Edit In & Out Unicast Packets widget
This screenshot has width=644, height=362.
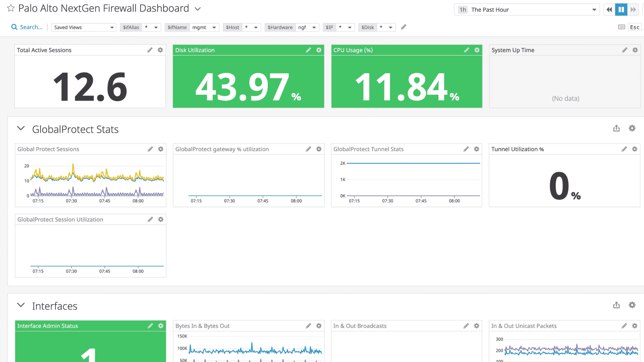click(624, 326)
